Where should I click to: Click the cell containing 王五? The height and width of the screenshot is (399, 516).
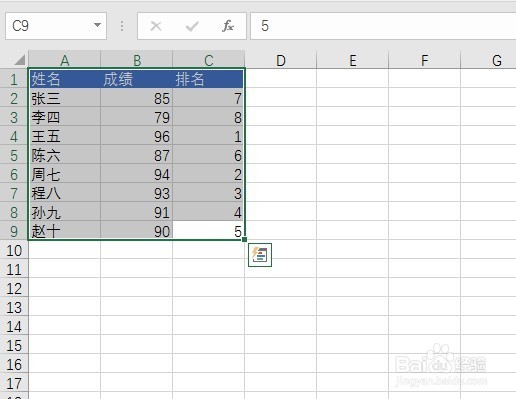click(65, 136)
